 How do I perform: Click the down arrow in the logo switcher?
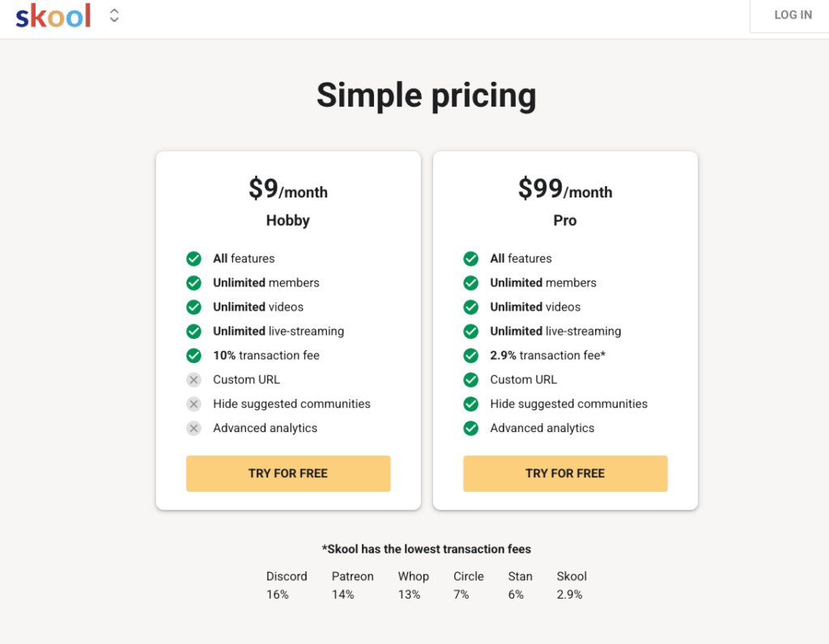[113, 19]
